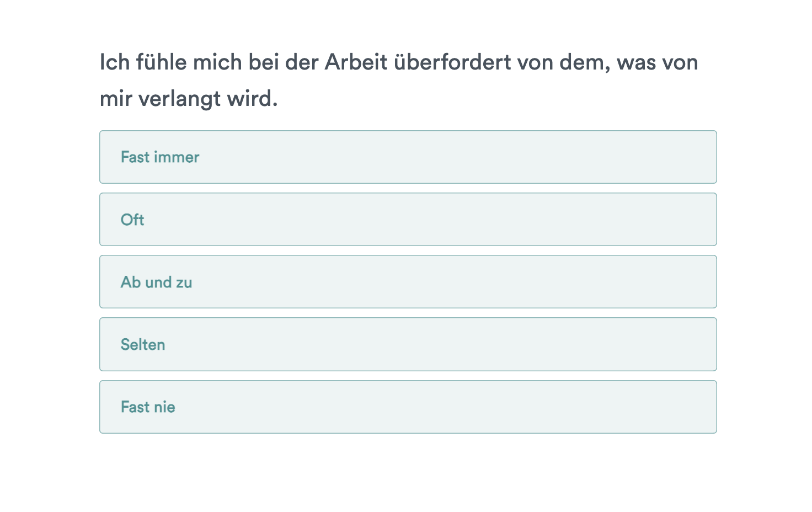
Task: Click the middle answer box "Ab und zu"
Action: [x=408, y=282]
